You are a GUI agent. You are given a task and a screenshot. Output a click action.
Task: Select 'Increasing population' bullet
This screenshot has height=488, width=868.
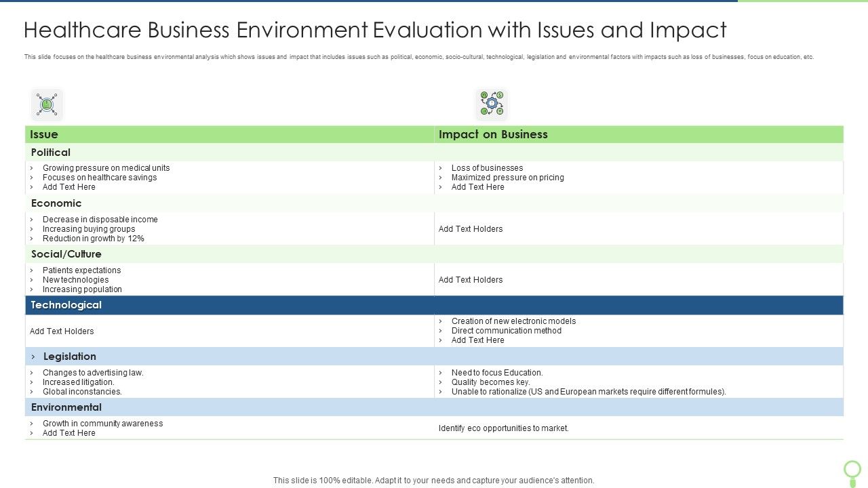coord(82,289)
